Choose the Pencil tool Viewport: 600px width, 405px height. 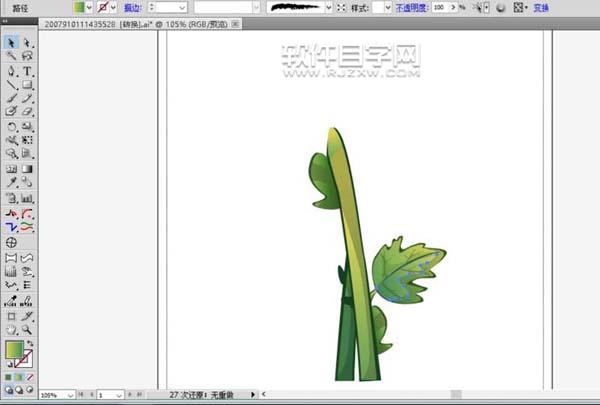point(27,98)
